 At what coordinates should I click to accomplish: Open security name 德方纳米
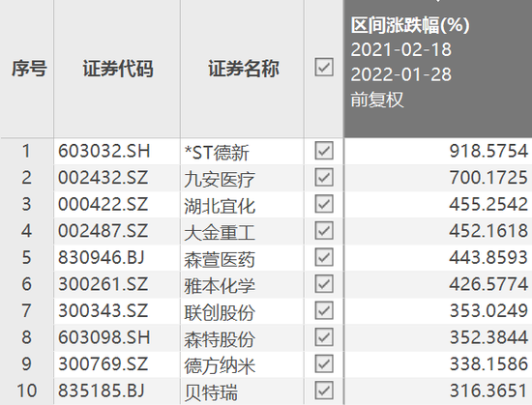pyautogui.click(x=220, y=366)
